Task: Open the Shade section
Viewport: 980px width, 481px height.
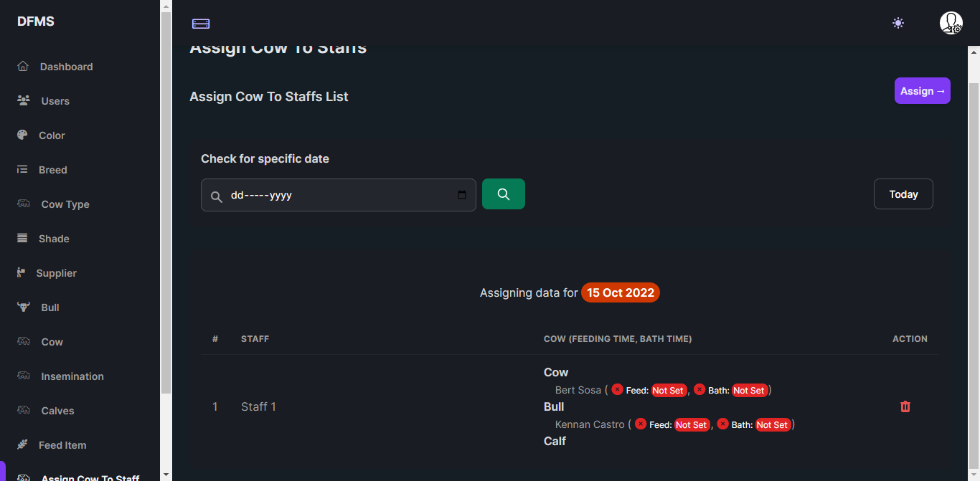Action: click(x=54, y=239)
